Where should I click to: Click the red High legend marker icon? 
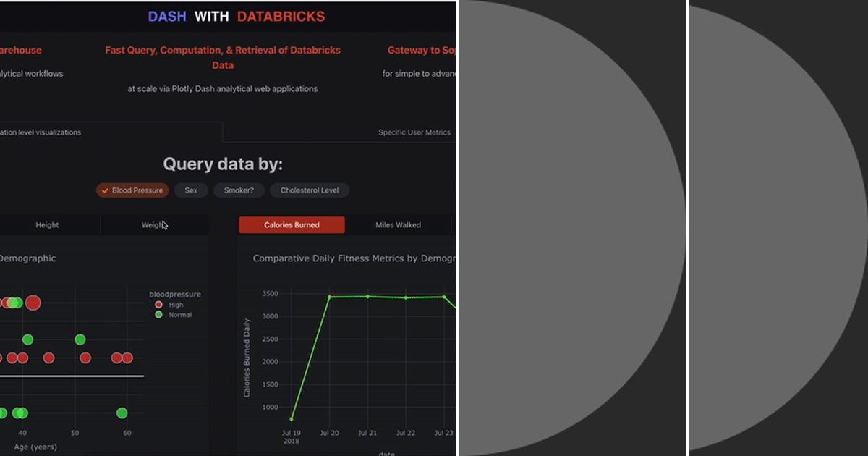click(x=158, y=305)
